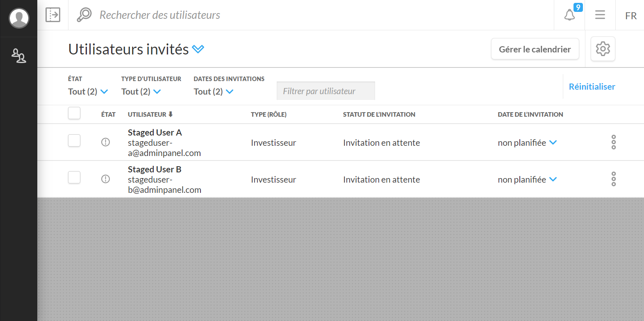Open the notifications bell
644x321 pixels.
(x=569, y=15)
